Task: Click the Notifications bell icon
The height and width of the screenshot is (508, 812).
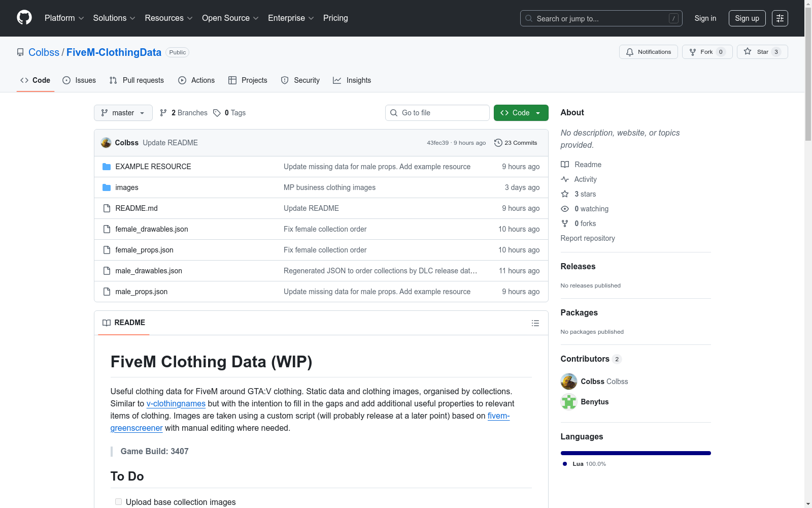Action: tap(630, 52)
